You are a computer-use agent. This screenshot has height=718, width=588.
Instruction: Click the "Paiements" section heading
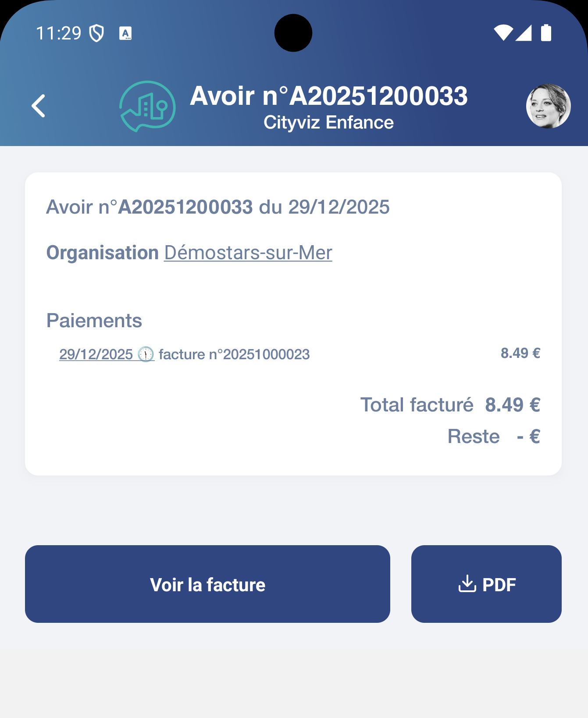click(94, 321)
